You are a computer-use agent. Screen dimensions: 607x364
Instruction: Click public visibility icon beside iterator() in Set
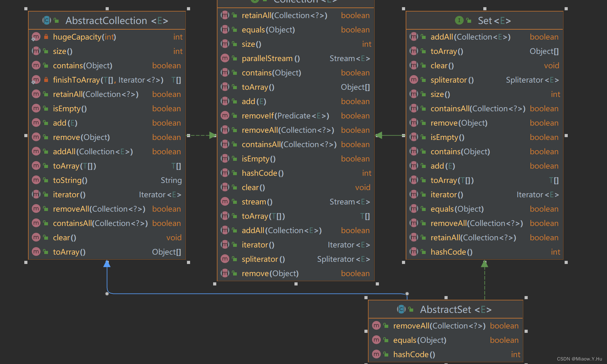point(423,194)
